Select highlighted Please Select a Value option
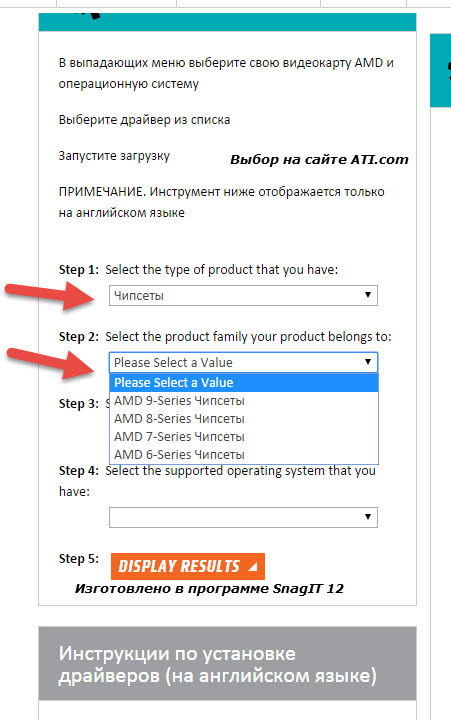Viewport: 451px width, 720px height. 243,382
